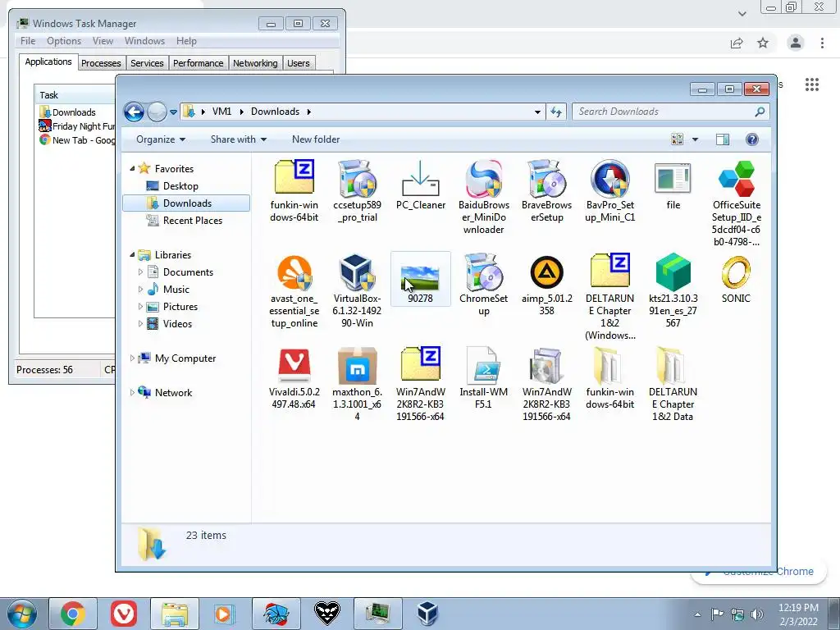This screenshot has width=840, height=630.
Task: Expand the Pictures library node
Action: click(x=140, y=307)
